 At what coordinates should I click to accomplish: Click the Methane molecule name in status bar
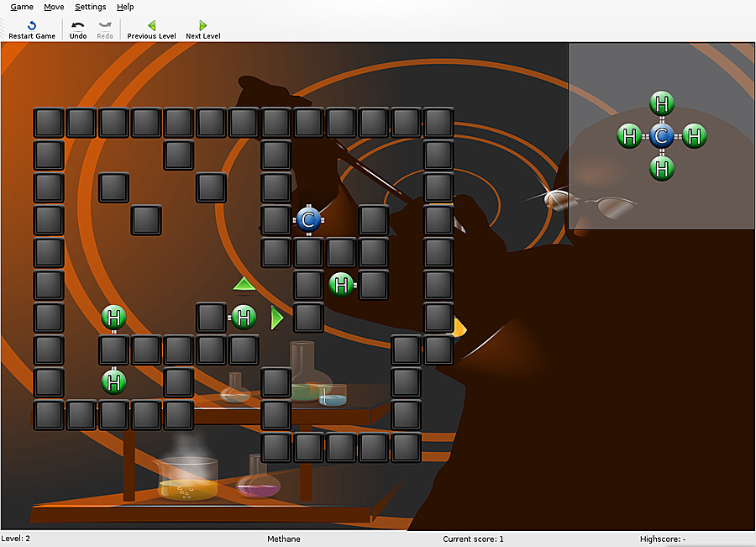pyautogui.click(x=284, y=539)
